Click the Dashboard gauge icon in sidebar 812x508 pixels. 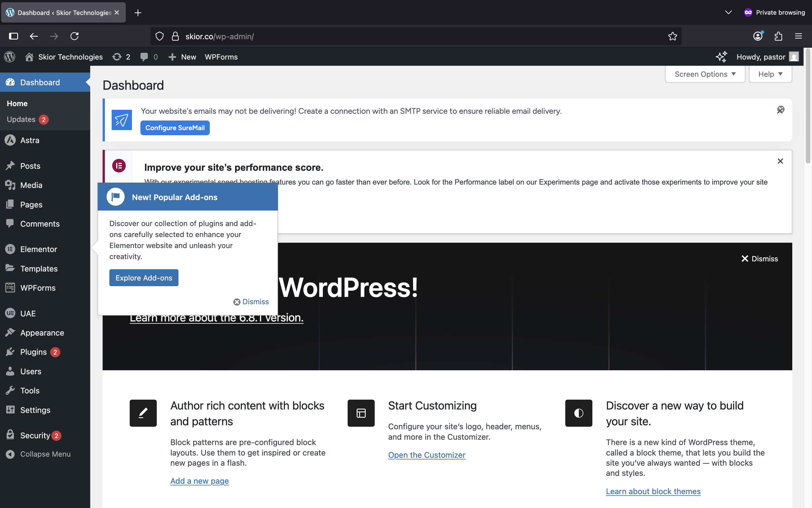click(x=10, y=82)
